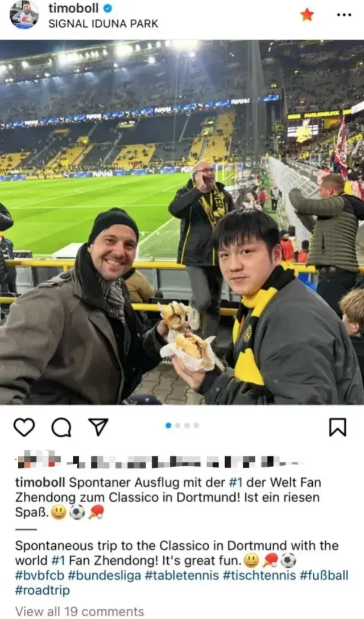Viewport: 364px width, 619px height.
Task: View all 19 comments
Action: (x=79, y=611)
